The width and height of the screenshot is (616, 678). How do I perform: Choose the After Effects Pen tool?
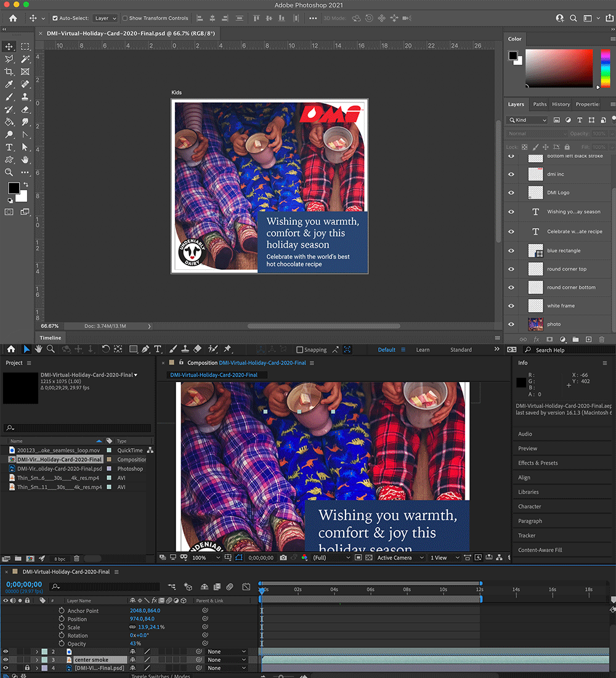(145, 349)
